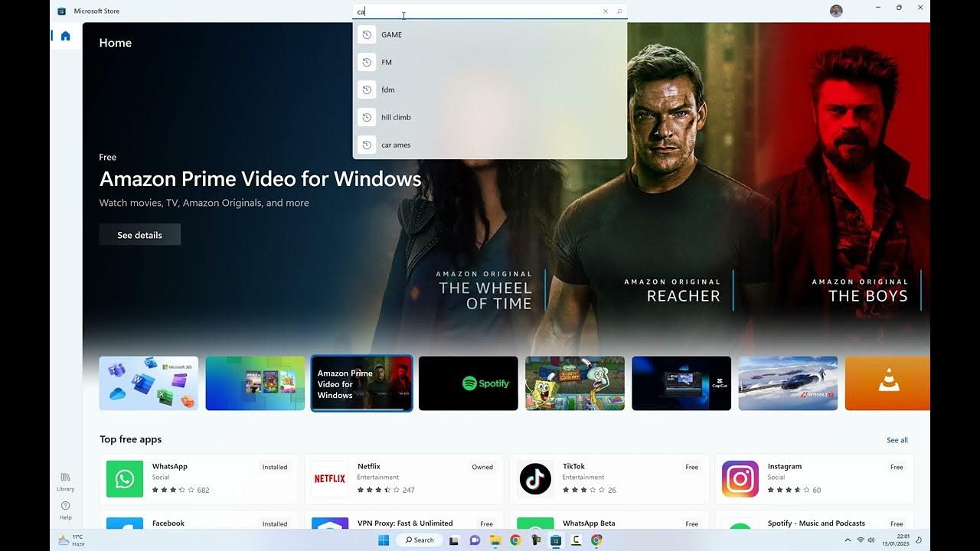
Task: Open the games bundle carousel thumbnail
Action: coord(255,383)
